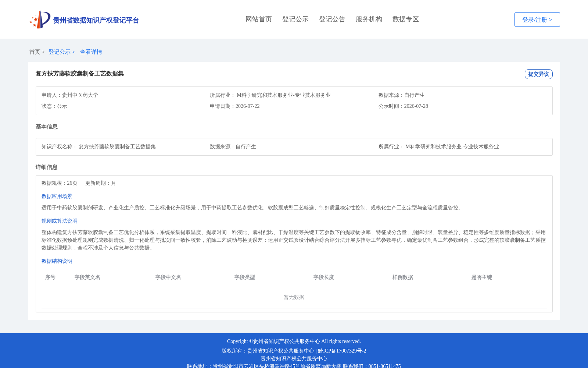
Task: Click the 字段英文名 column header
Action: tap(87, 277)
